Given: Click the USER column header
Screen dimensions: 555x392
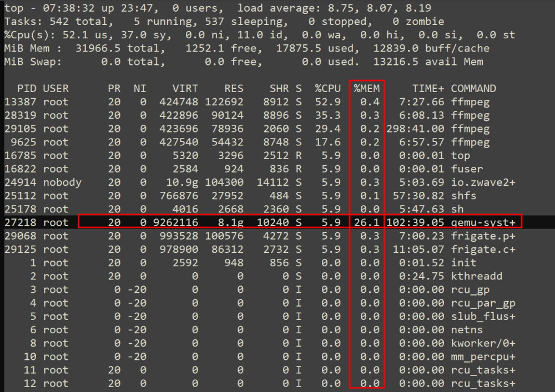Looking at the screenshot, I should pos(56,88).
